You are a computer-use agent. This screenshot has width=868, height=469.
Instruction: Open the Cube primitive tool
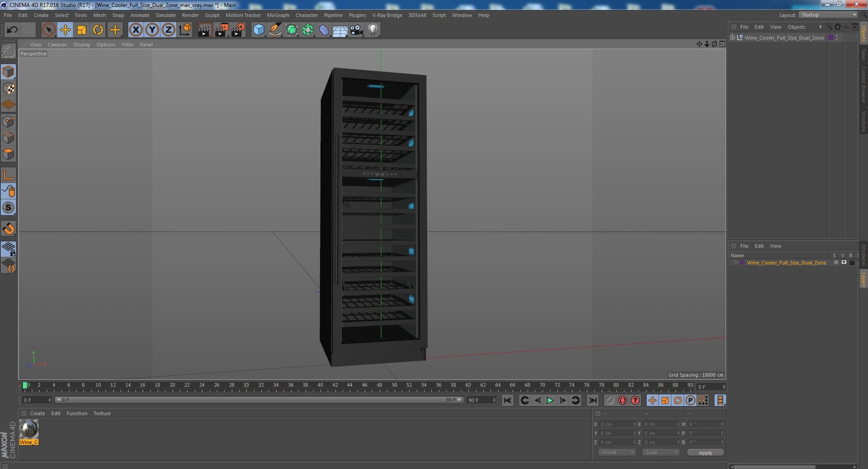(258, 30)
